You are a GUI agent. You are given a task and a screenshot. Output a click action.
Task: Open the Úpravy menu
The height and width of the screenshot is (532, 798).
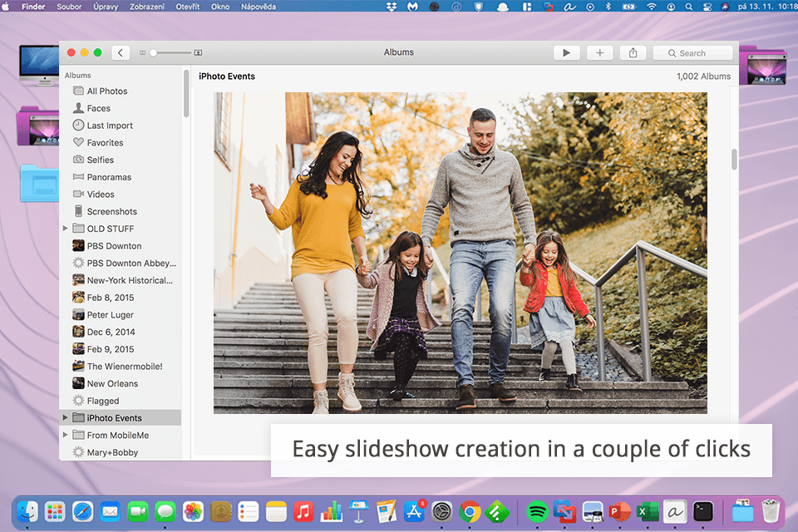(106, 7)
